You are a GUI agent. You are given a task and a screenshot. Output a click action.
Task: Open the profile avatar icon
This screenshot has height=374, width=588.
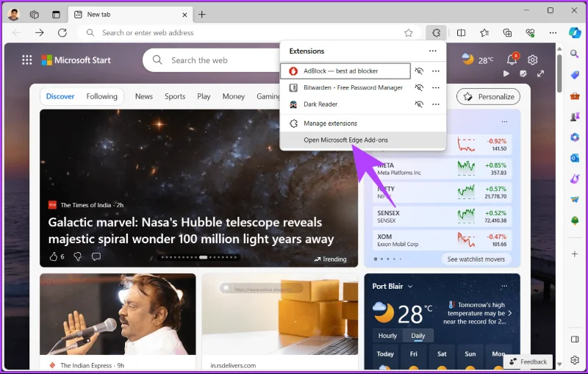13,15
